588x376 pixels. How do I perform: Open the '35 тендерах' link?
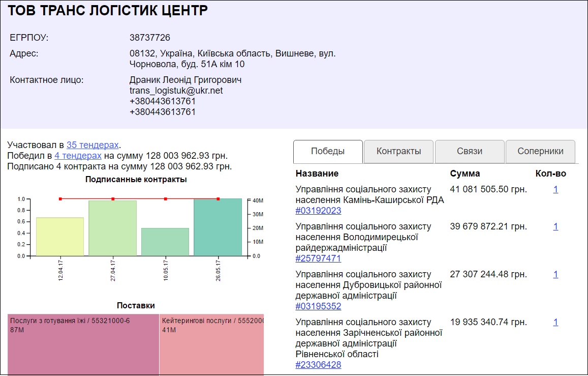92,145
